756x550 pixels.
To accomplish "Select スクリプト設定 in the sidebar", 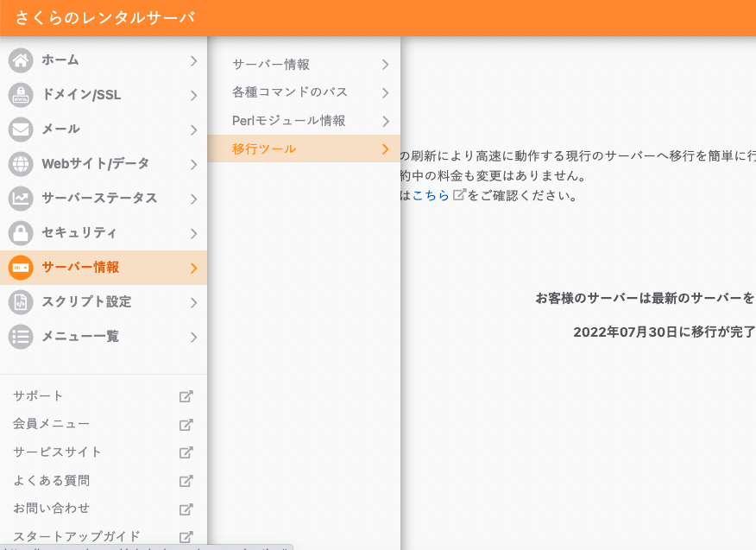I will click(104, 302).
